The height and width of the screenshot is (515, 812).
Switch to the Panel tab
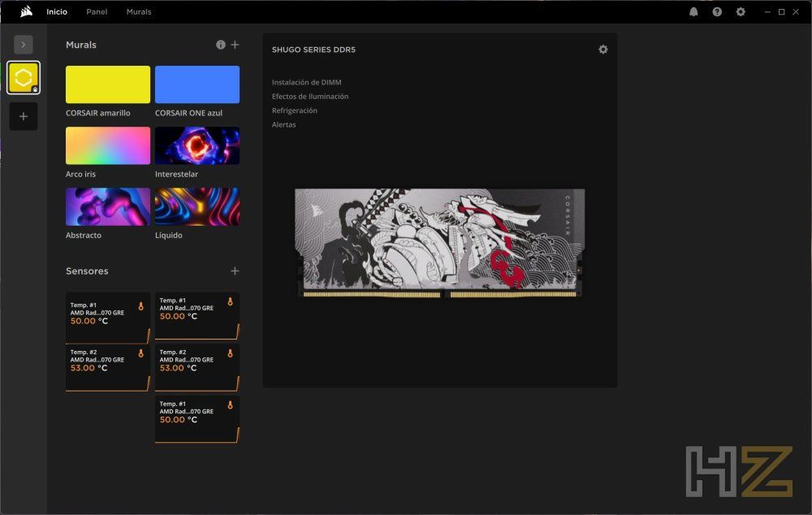tap(97, 11)
